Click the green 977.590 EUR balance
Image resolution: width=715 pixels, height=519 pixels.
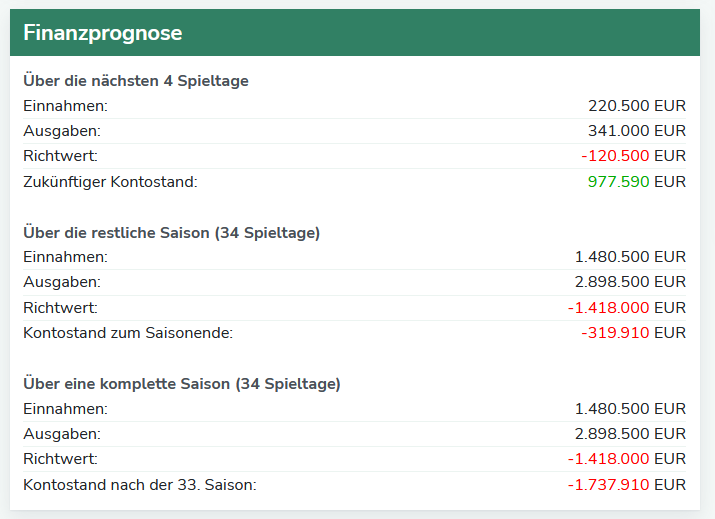pos(636,182)
